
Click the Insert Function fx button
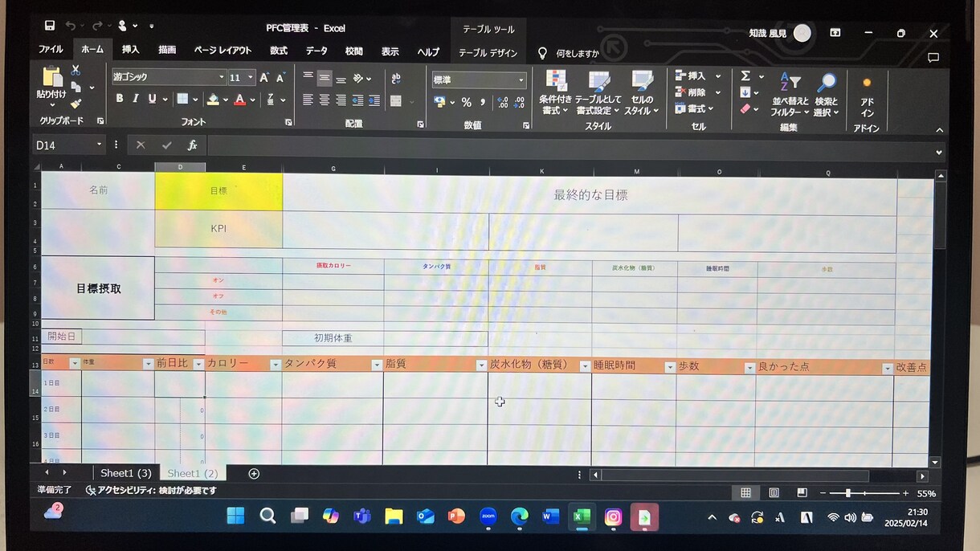pyautogui.click(x=193, y=145)
